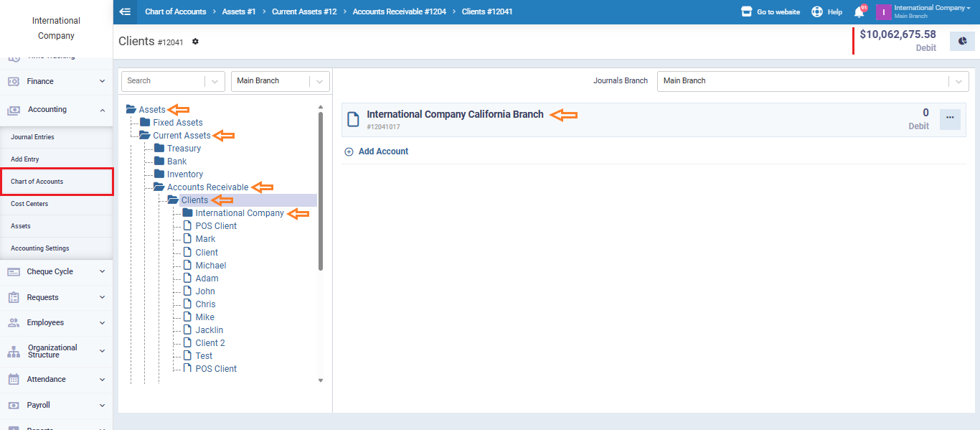This screenshot has width=980, height=430.
Task: Open settings gear beside Clients #12041
Action: (195, 42)
